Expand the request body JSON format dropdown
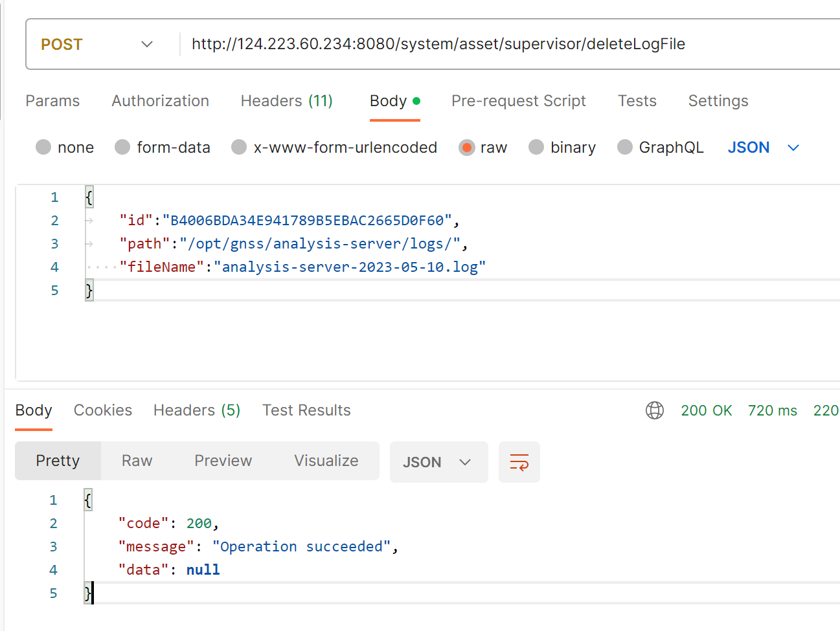This screenshot has height=631, width=840. tap(764, 148)
